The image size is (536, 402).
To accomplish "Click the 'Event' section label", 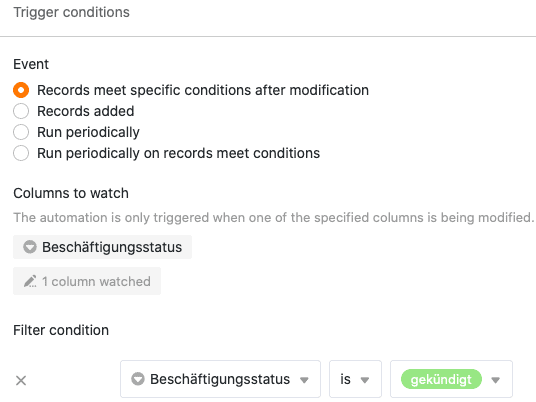I will click(31, 64).
